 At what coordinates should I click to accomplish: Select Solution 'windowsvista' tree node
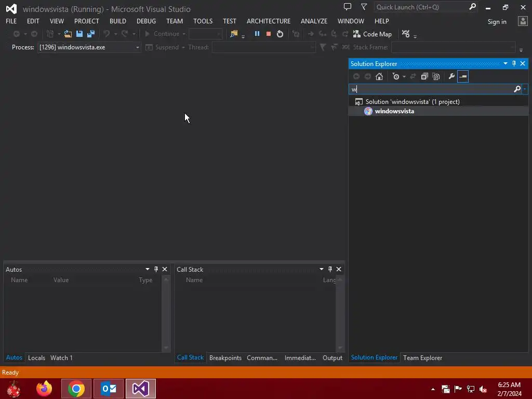click(x=412, y=101)
